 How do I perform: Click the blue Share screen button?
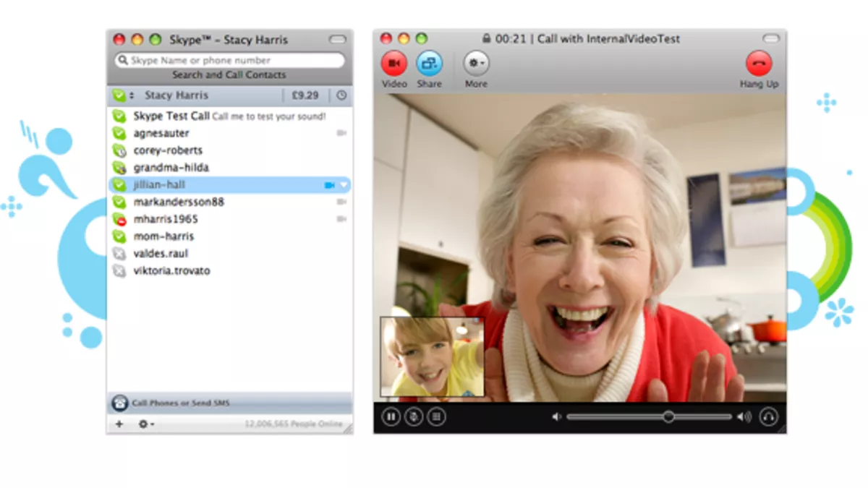tap(429, 64)
